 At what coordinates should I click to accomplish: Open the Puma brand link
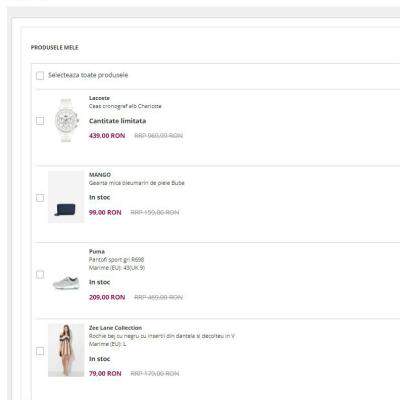point(97,251)
